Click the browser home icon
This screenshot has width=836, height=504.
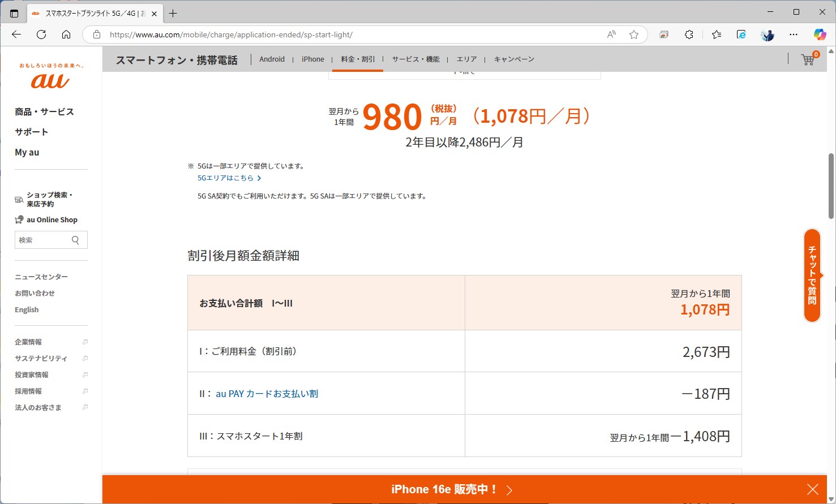(66, 35)
